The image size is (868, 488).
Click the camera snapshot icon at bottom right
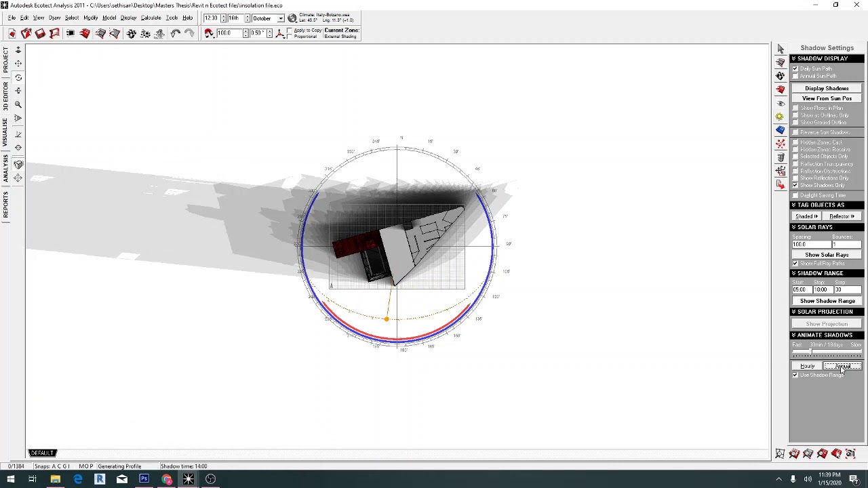pyautogui.click(x=850, y=454)
